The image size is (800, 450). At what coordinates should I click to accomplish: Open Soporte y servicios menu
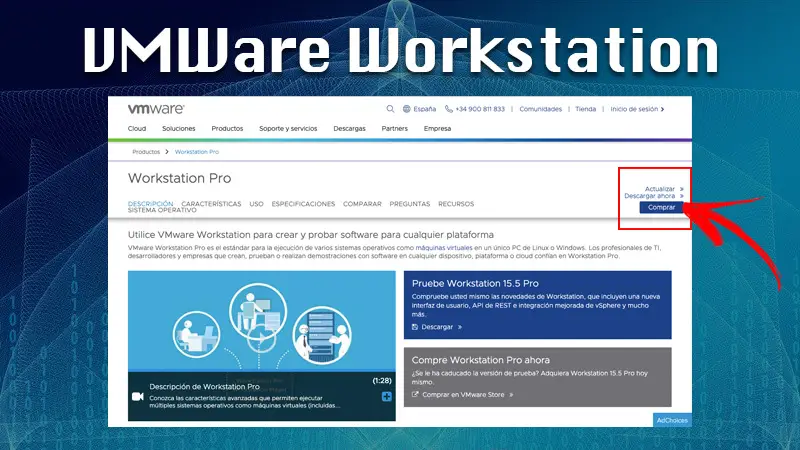(x=288, y=129)
